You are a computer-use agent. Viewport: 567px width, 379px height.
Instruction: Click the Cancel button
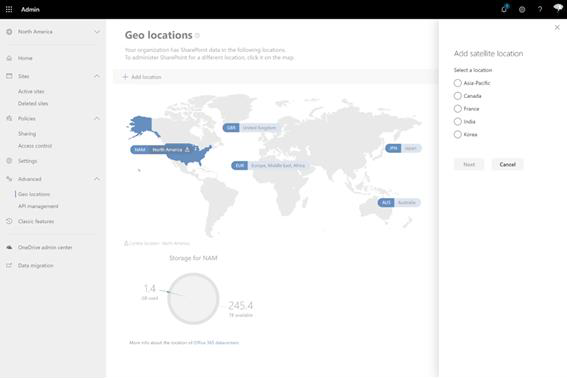pos(507,165)
